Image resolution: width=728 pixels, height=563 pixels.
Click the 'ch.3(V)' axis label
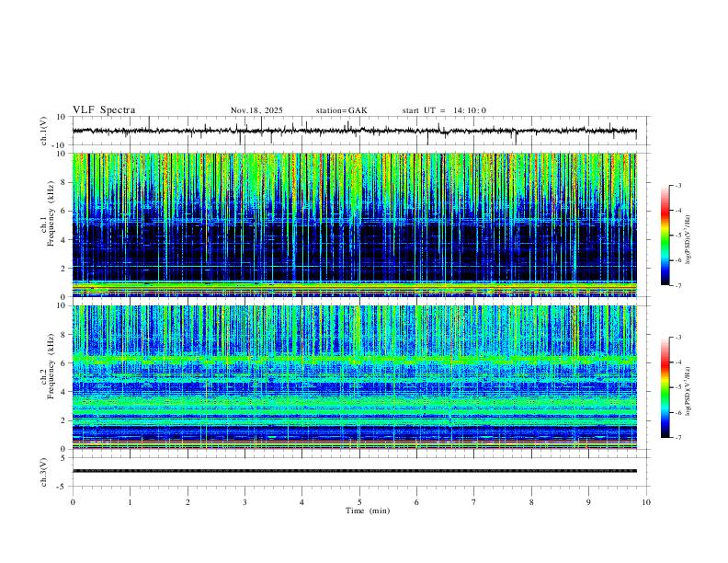(x=44, y=473)
